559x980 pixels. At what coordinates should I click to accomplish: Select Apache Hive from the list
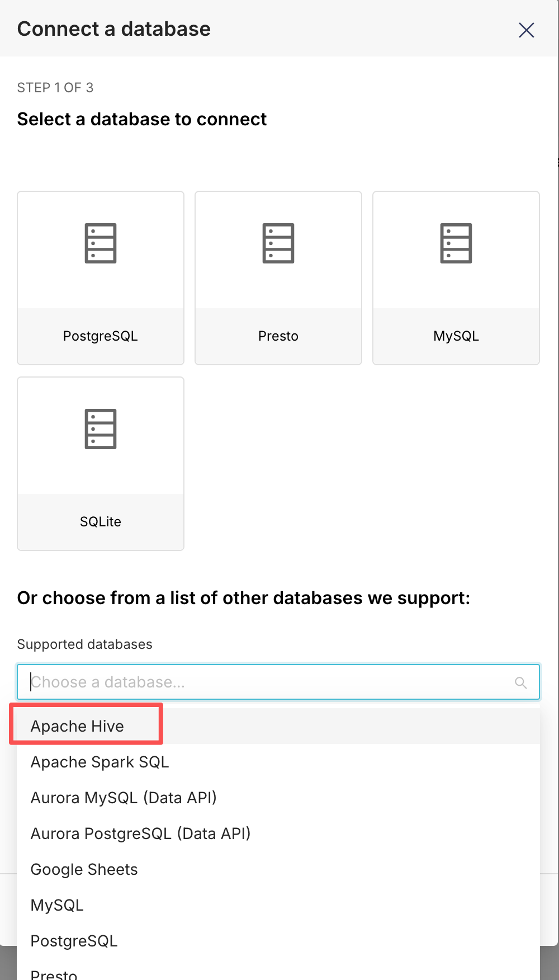78,726
